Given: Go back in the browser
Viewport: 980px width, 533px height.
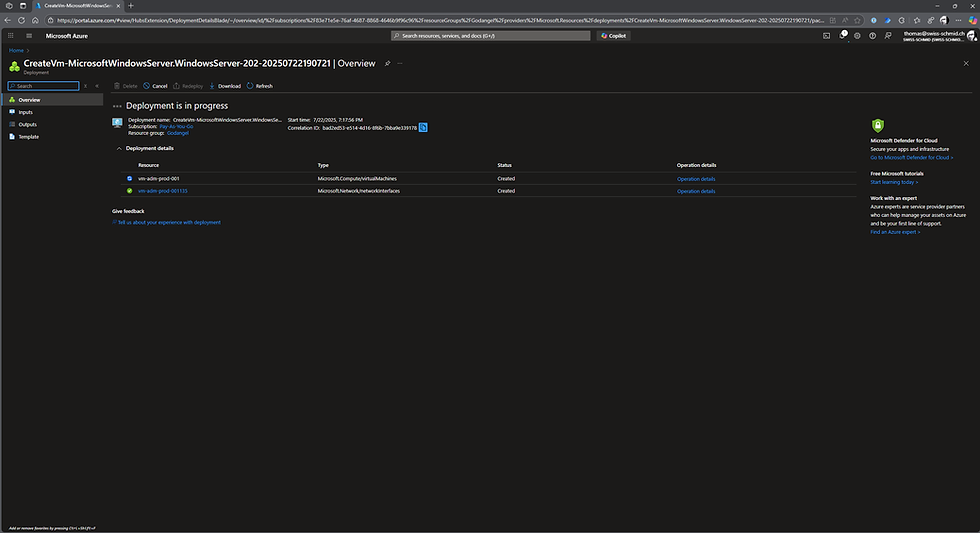Looking at the screenshot, I should tap(8, 20).
